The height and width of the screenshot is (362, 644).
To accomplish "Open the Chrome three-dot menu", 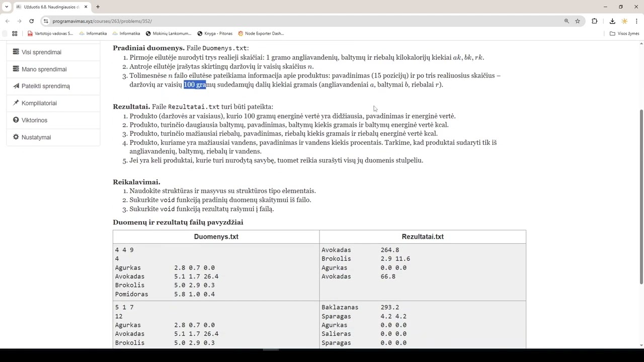I will (x=637, y=21).
